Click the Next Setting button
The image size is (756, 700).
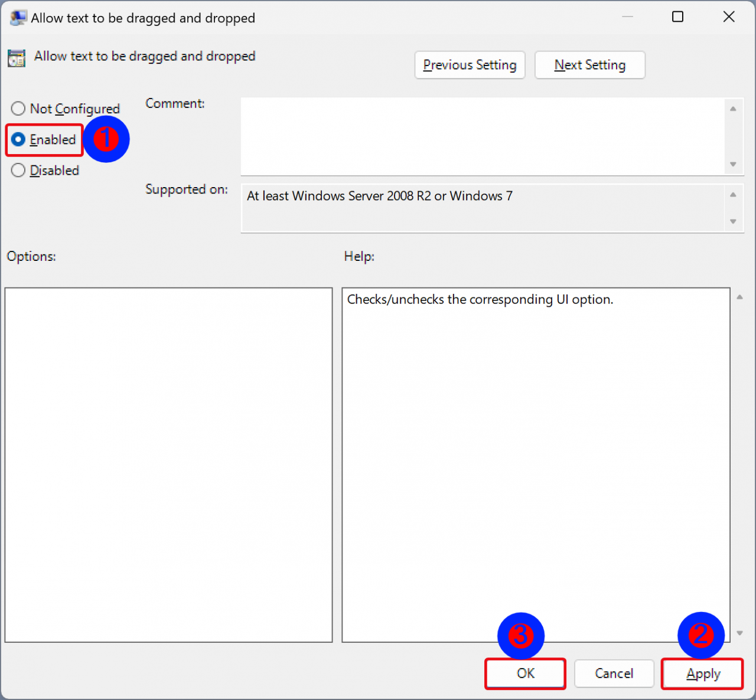click(589, 65)
